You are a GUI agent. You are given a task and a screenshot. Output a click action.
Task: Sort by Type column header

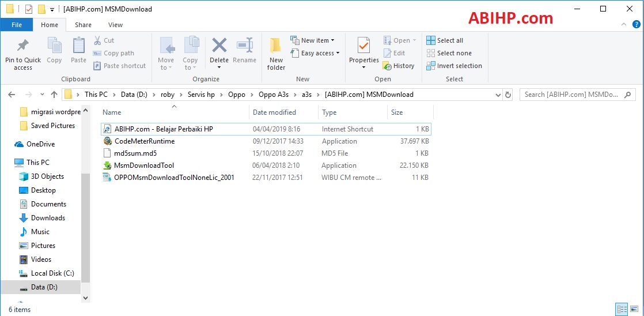click(x=353, y=112)
